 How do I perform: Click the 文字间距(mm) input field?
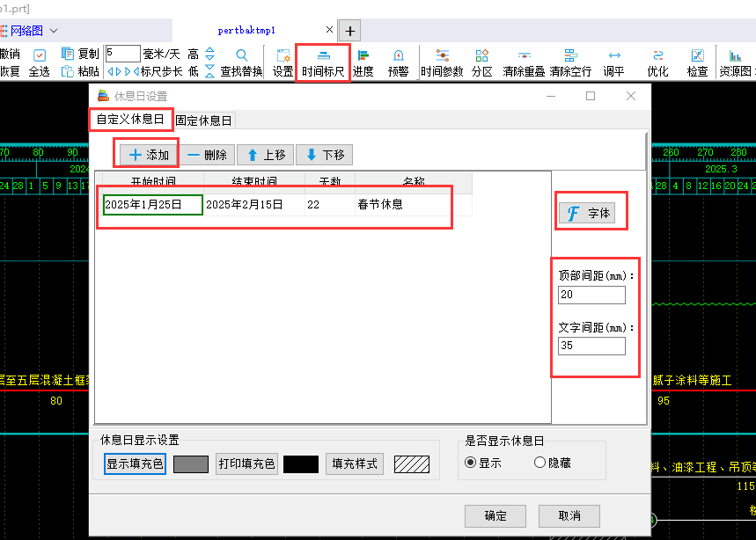(x=591, y=346)
